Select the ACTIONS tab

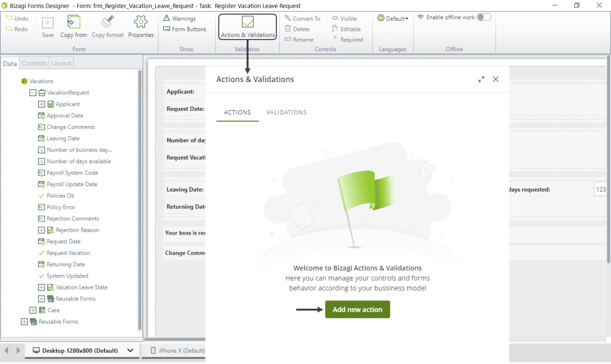point(237,113)
